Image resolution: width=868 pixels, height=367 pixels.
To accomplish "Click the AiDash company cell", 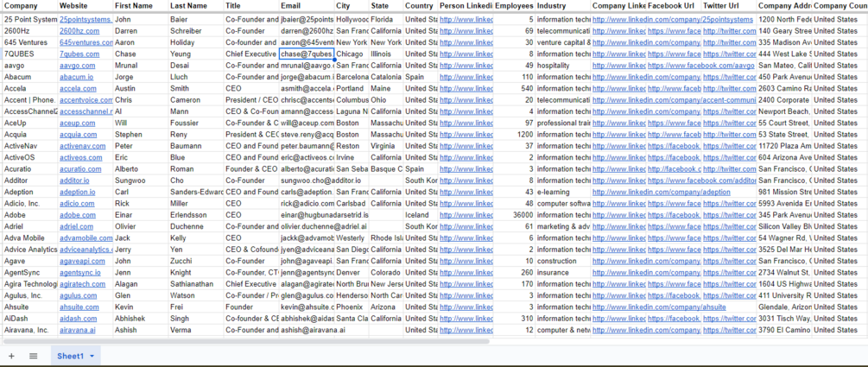I will (29, 319).
